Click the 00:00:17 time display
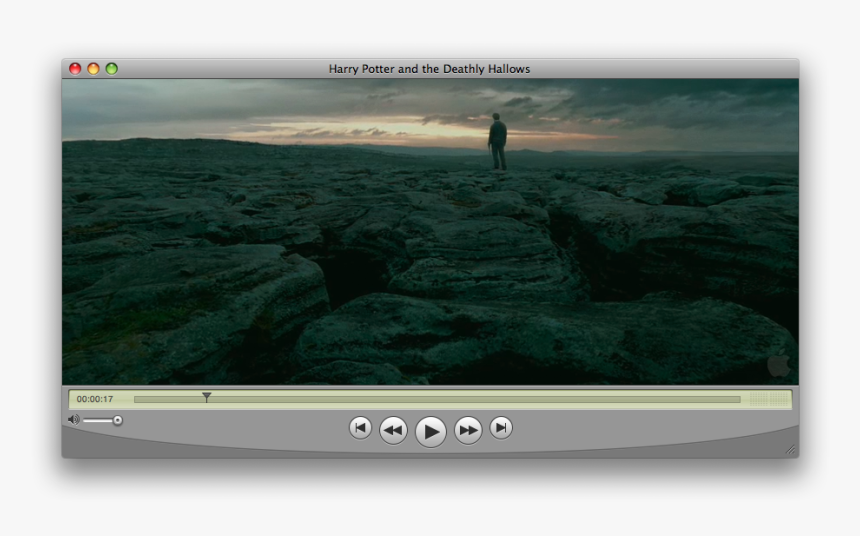Screen dimensions: 860x536 pyautogui.click(x=95, y=399)
